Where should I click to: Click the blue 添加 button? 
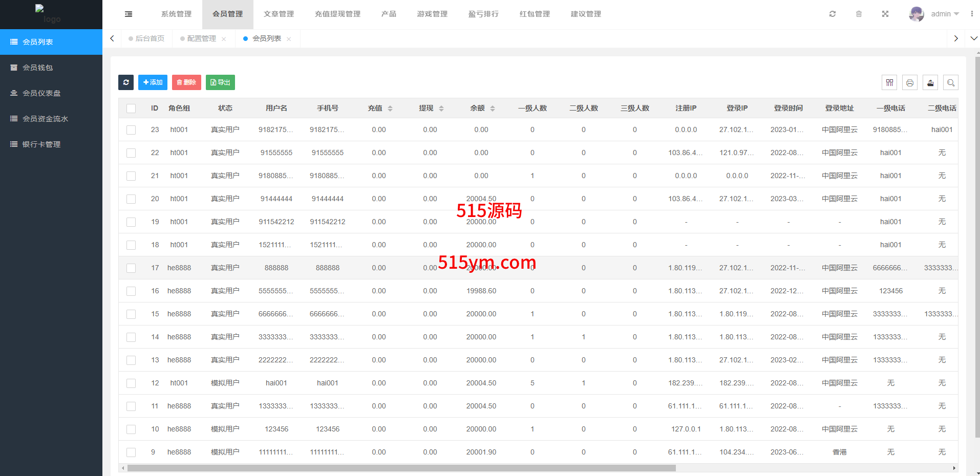coord(153,82)
